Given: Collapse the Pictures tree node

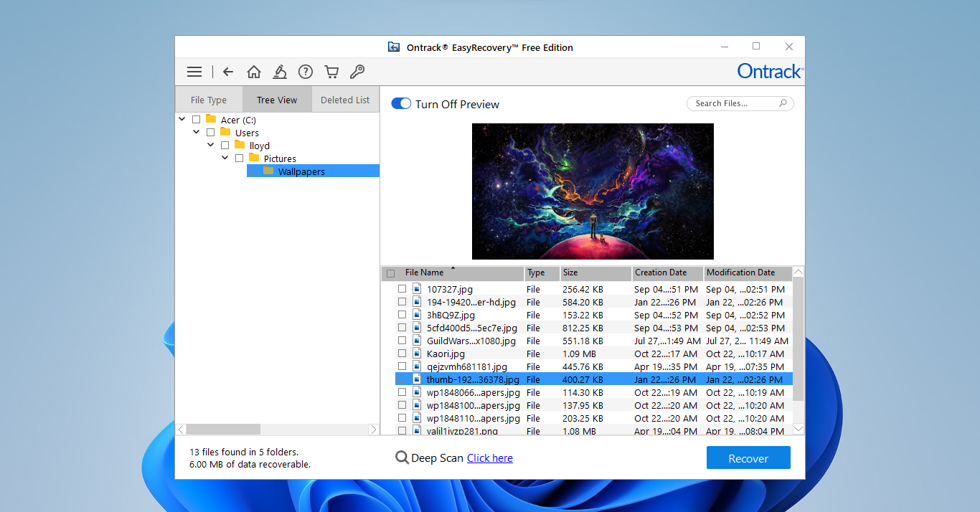Looking at the screenshot, I should (225, 158).
